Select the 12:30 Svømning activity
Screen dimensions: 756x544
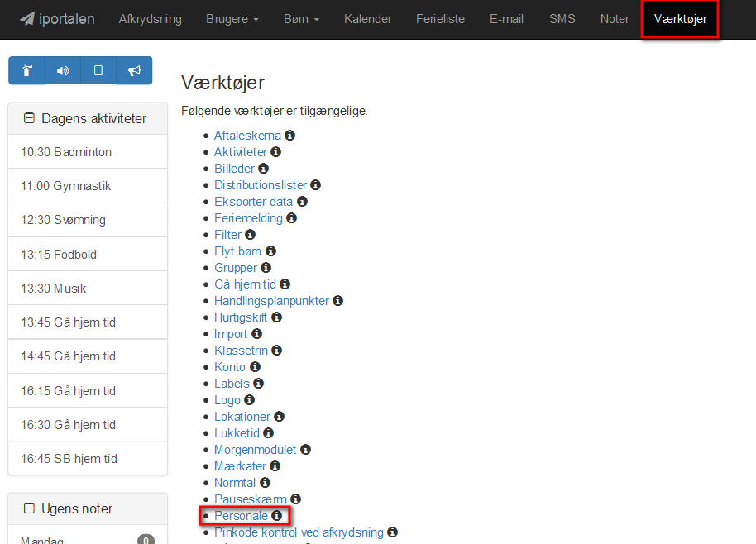tap(88, 220)
